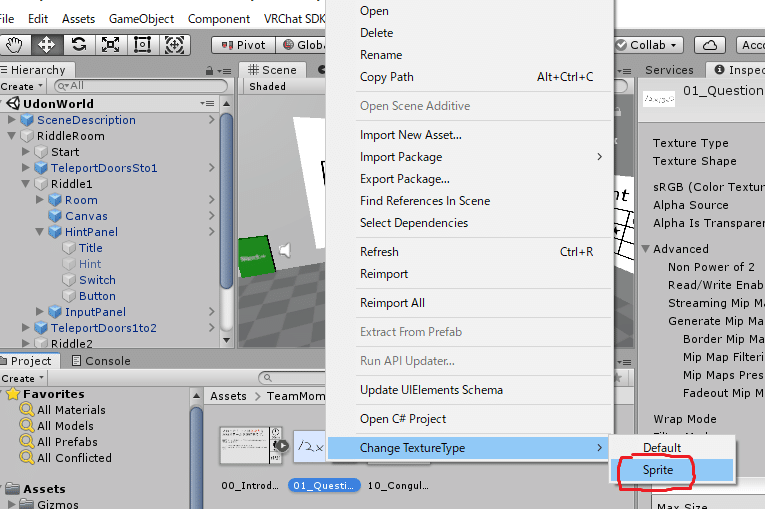Select the Scale tool
Image resolution: width=765 pixels, height=509 pixels.
click(x=110, y=45)
